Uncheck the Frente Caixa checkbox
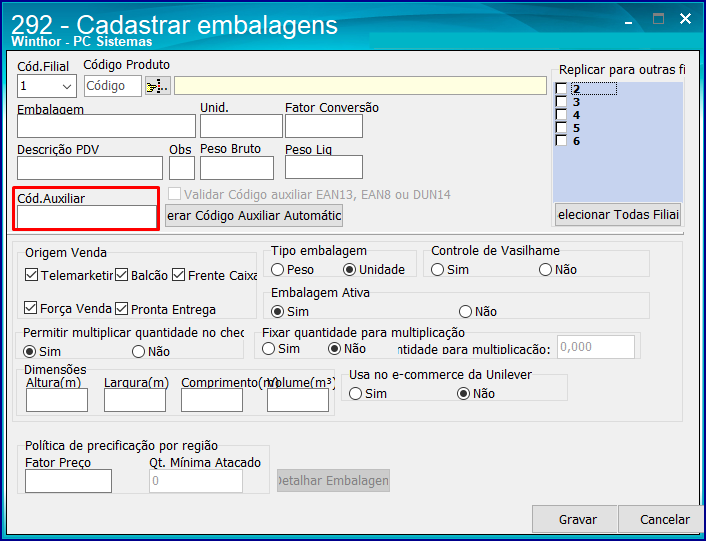This screenshot has height=541, width=706. click(179, 275)
